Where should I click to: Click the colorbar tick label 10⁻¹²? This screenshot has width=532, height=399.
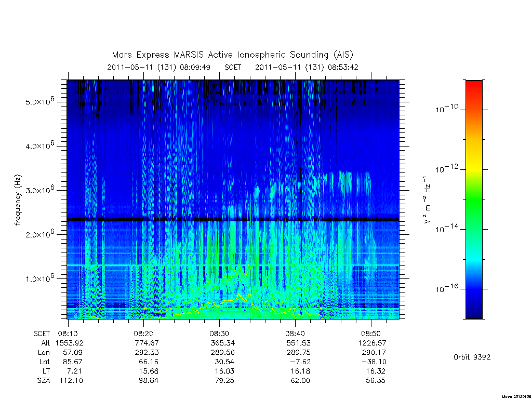447,168
